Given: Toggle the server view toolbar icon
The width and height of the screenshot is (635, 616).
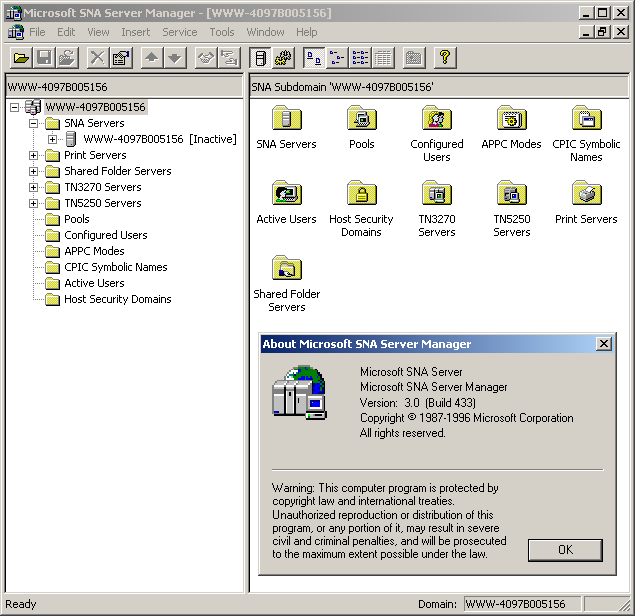Looking at the screenshot, I should click(x=260, y=58).
